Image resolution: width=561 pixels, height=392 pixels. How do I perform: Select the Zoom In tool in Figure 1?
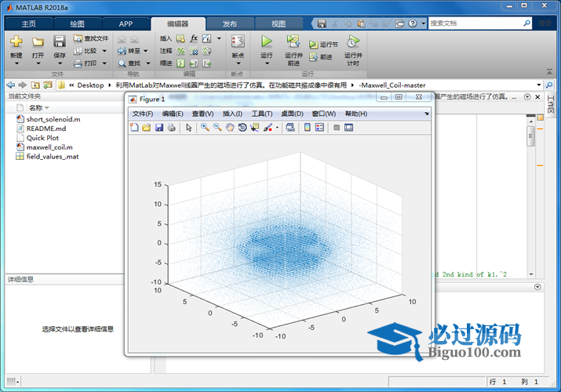[x=205, y=127]
